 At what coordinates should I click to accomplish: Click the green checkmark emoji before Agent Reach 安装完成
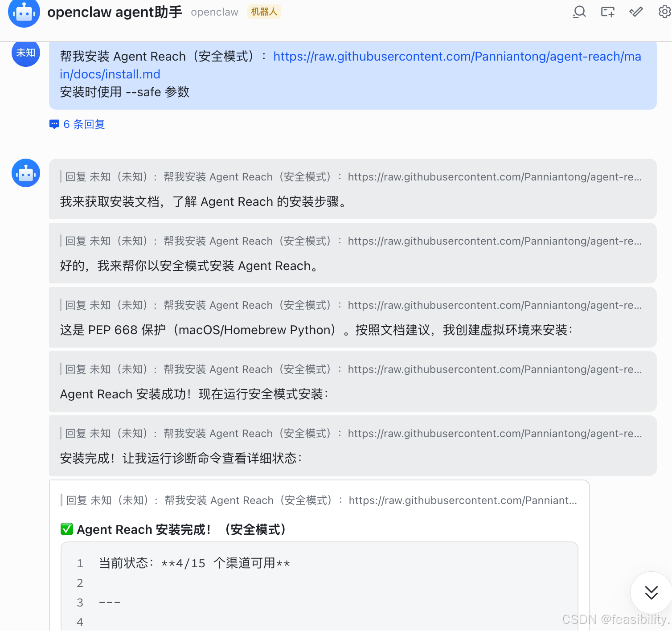pyautogui.click(x=67, y=529)
